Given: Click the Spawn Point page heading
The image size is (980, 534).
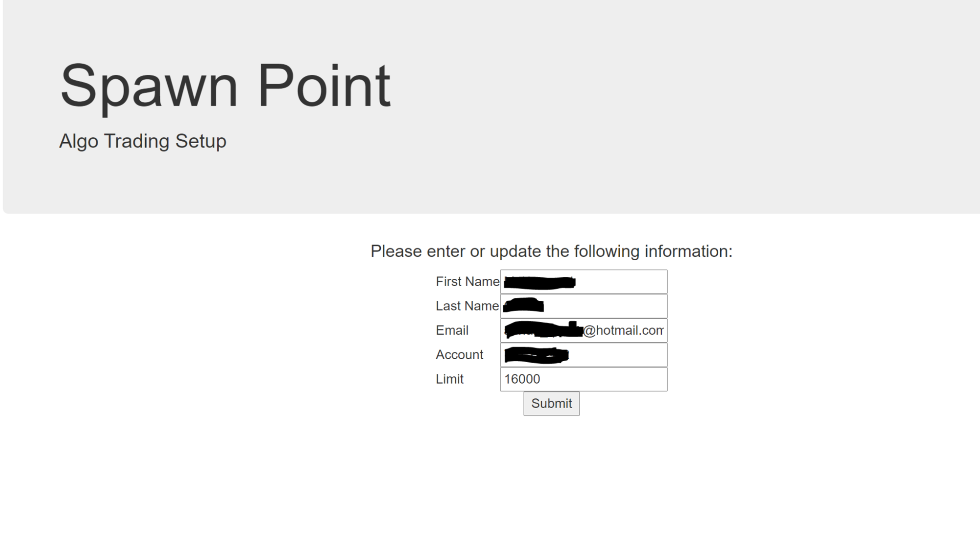Looking at the screenshot, I should 225,87.
